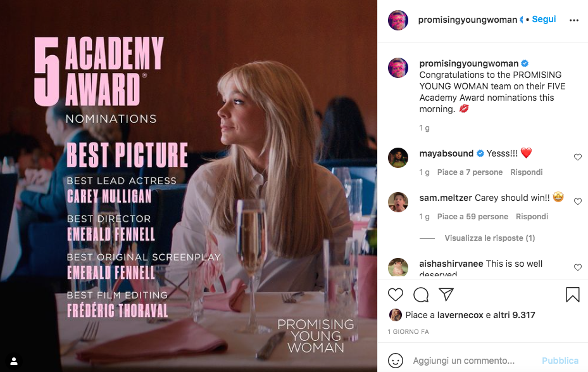Reply to the mayabsound comment with Rispondi
This screenshot has width=588, height=372.
tap(526, 172)
